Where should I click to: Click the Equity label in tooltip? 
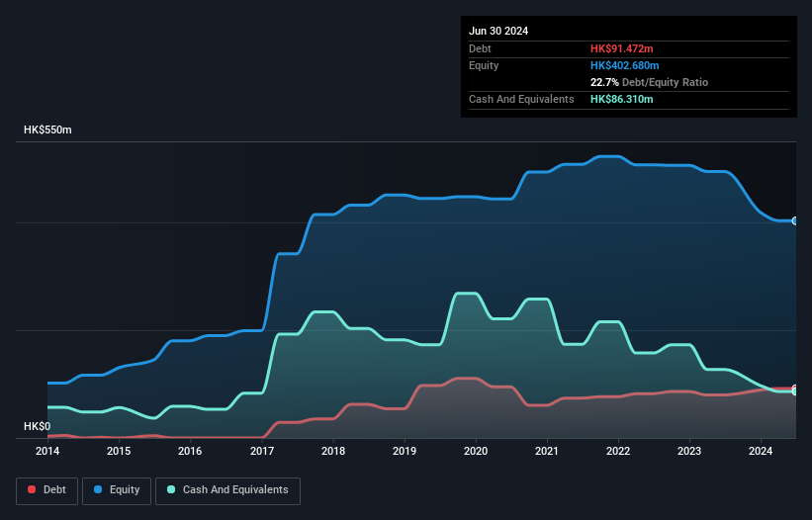[484, 65]
